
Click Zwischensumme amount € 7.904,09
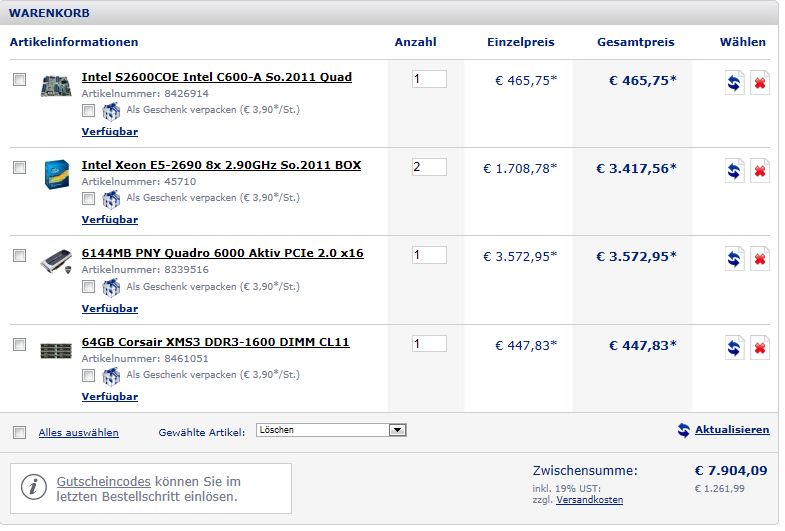tap(731, 471)
